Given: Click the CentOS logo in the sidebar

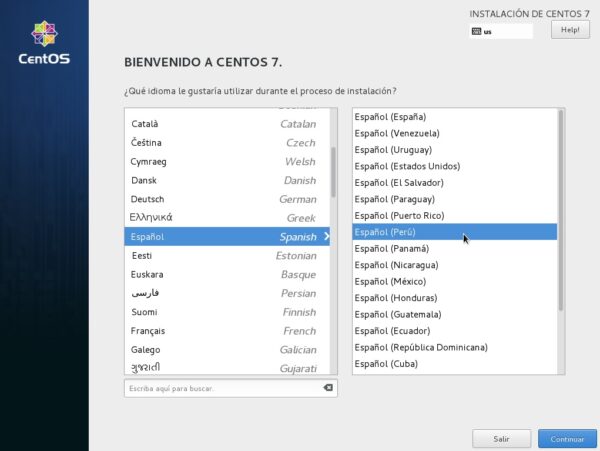Looking at the screenshot, I should pyautogui.click(x=44, y=40).
